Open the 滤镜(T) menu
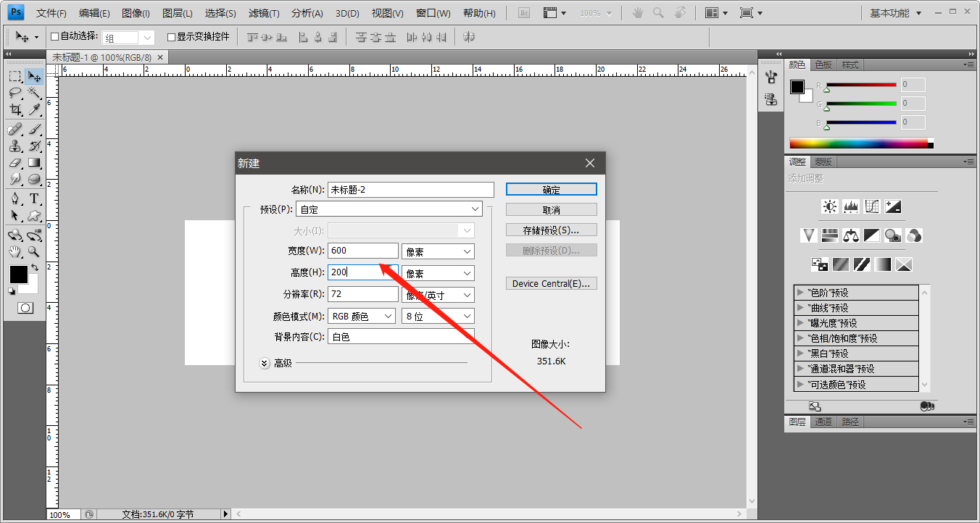 point(263,13)
